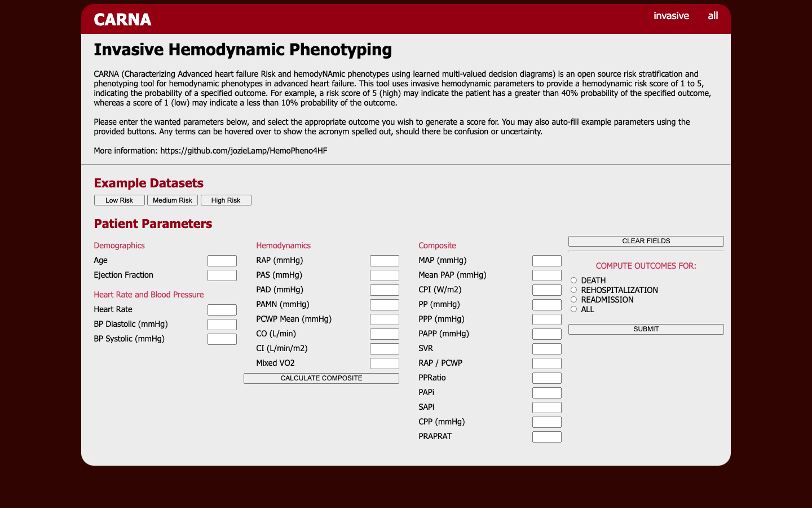Focus the Heart Rate input field
The image size is (812, 508).
(x=222, y=310)
